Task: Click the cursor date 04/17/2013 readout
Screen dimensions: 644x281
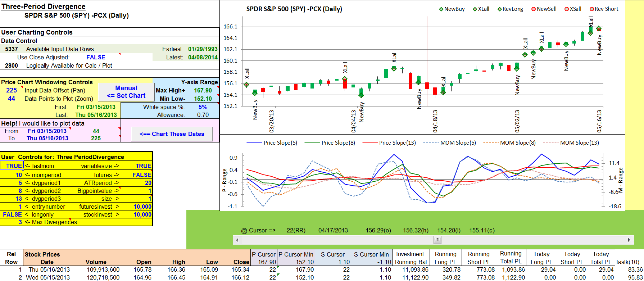Action: [x=333, y=230]
